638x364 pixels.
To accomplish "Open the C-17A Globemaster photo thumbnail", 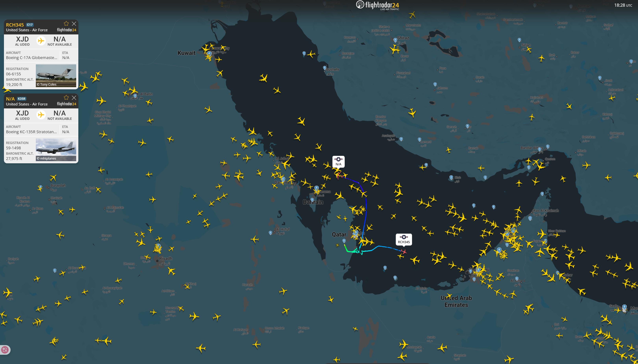I will (56, 76).
